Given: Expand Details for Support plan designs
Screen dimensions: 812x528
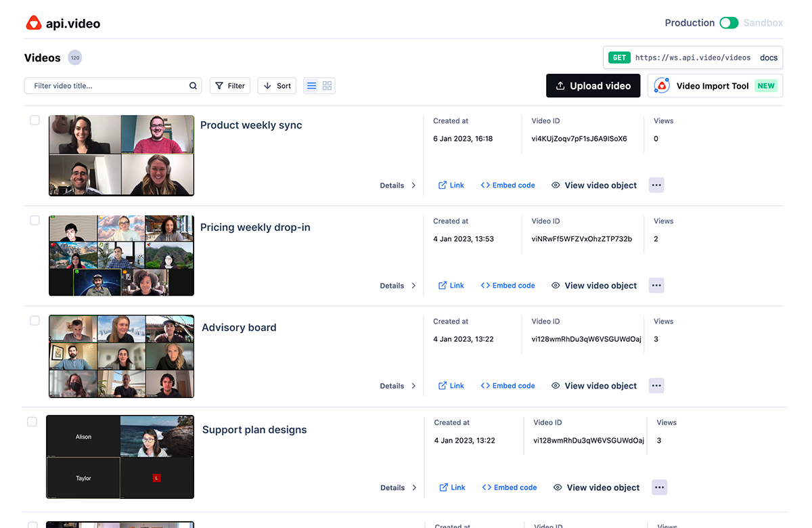Looking at the screenshot, I should (x=399, y=487).
